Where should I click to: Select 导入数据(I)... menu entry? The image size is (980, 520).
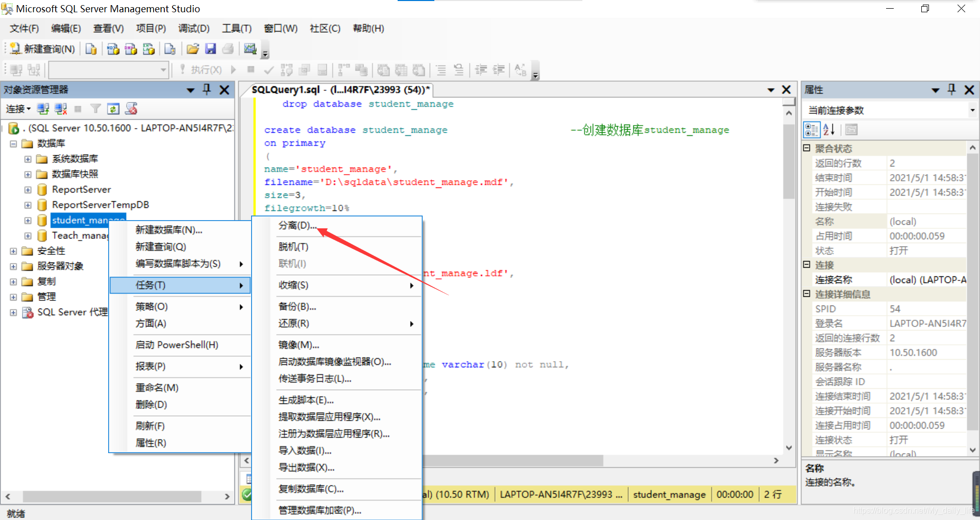click(338, 451)
